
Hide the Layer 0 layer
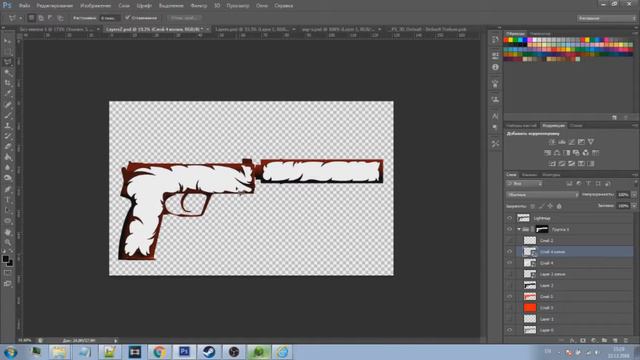point(509,330)
